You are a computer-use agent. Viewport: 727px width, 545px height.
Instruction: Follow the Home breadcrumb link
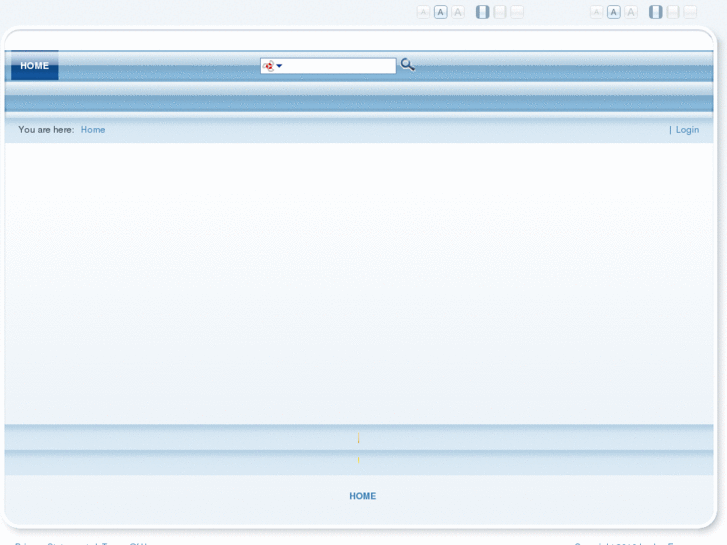click(93, 130)
